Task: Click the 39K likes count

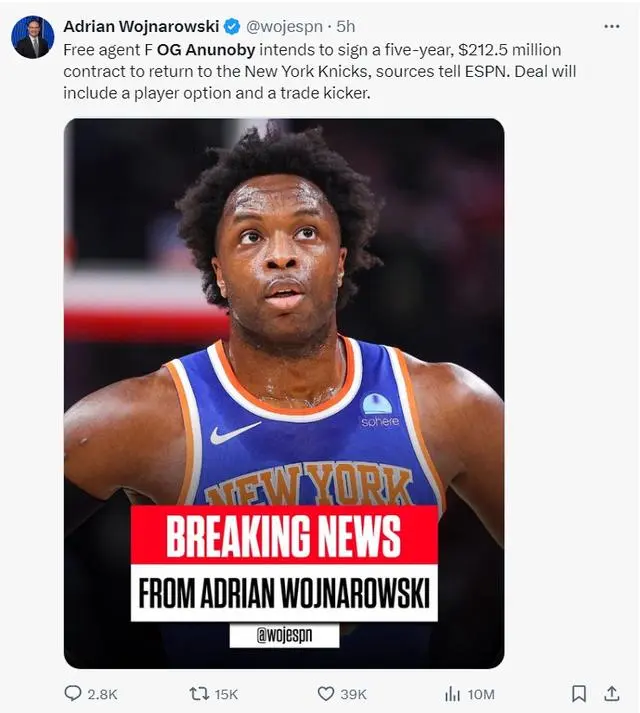Action: point(353,694)
